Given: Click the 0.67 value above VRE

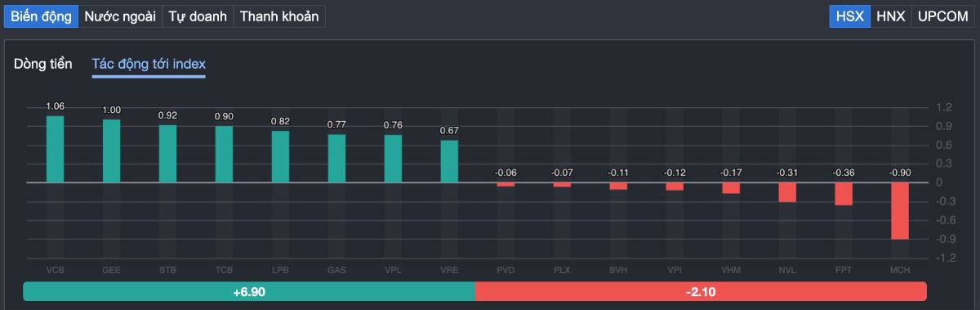Looking at the screenshot, I should pos(449,131).
